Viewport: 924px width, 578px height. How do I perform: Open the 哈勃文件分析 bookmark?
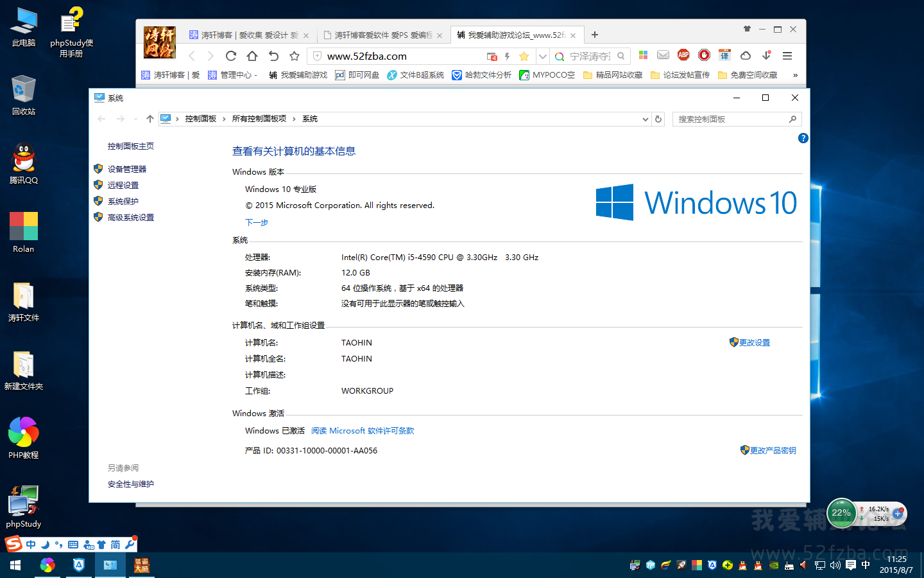[482, 75]
